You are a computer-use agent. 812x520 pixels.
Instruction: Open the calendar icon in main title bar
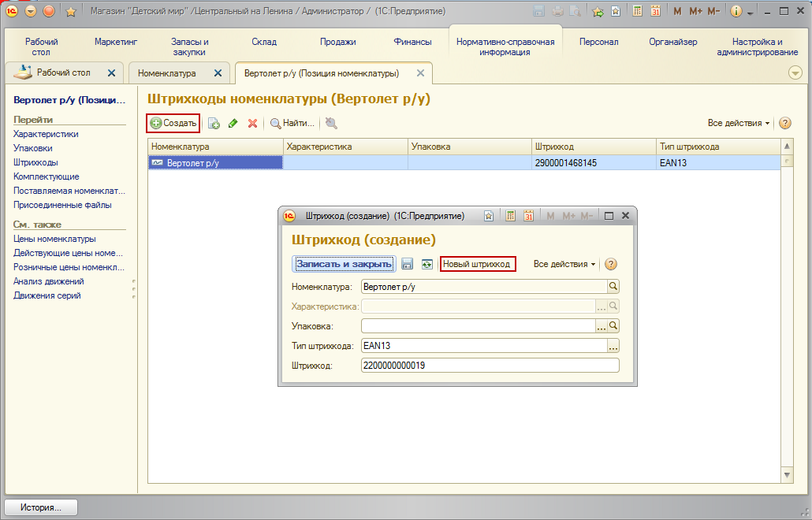pyautogui.click(x=655, y=11)
